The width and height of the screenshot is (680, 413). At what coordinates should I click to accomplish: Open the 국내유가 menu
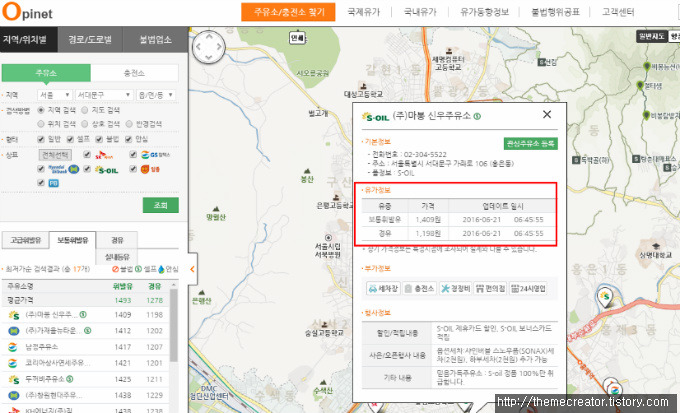420,12
